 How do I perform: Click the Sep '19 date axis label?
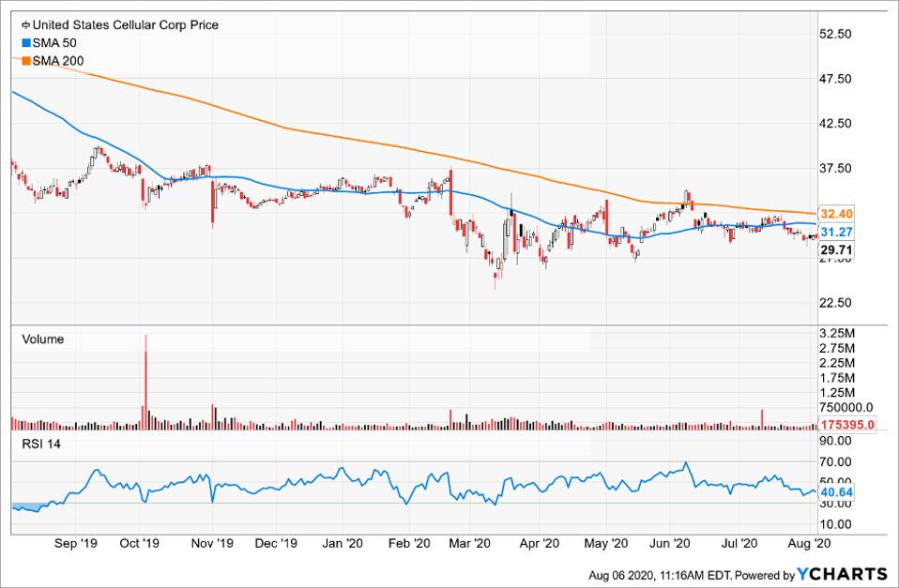point(76,543)
